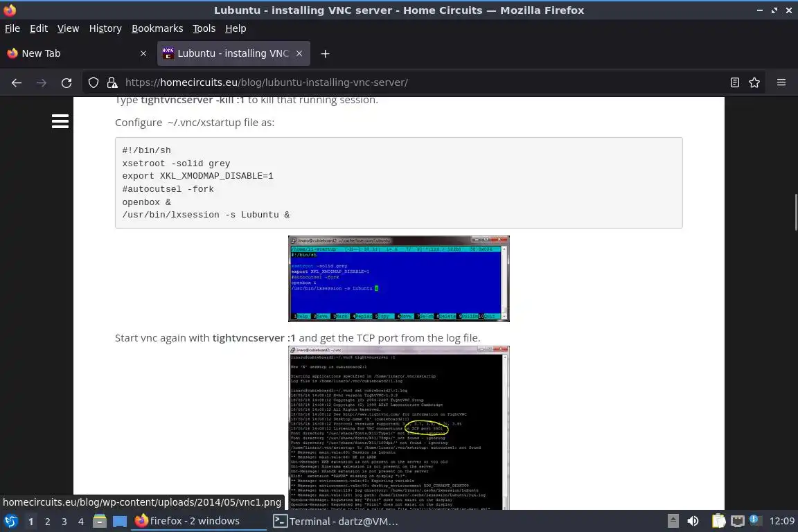Image resolution: width=798 pixels, height=532 pixels.
Task: Click bold text 'tightvncserver :1' in paragraph
Action: click(x=254, y=338)
